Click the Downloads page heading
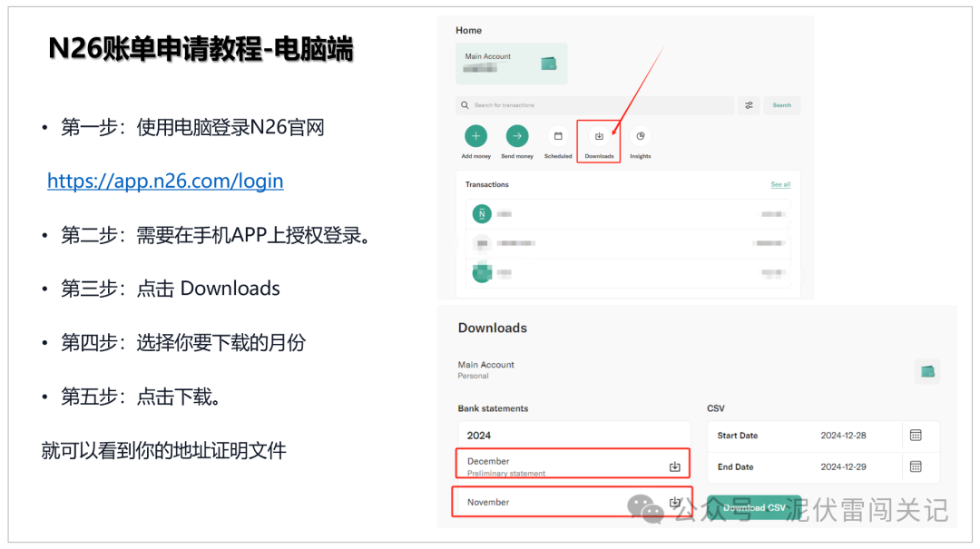Image resolution: width=980 pixels, height=549 pixels. click(493, 328)
